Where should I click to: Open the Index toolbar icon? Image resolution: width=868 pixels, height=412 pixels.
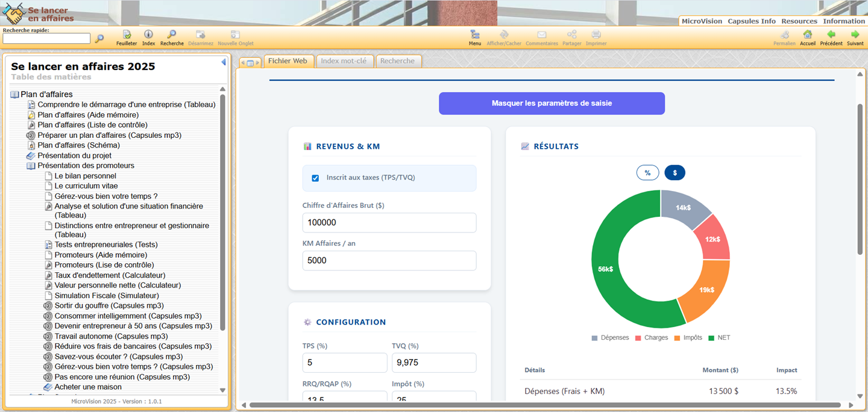(148, 36)
